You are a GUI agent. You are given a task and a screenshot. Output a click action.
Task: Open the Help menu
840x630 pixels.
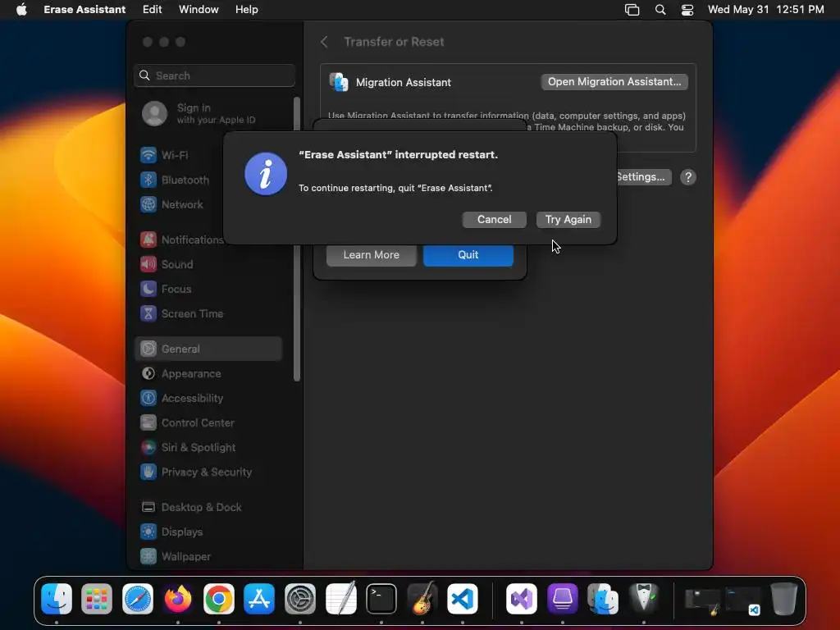(246, 10)
